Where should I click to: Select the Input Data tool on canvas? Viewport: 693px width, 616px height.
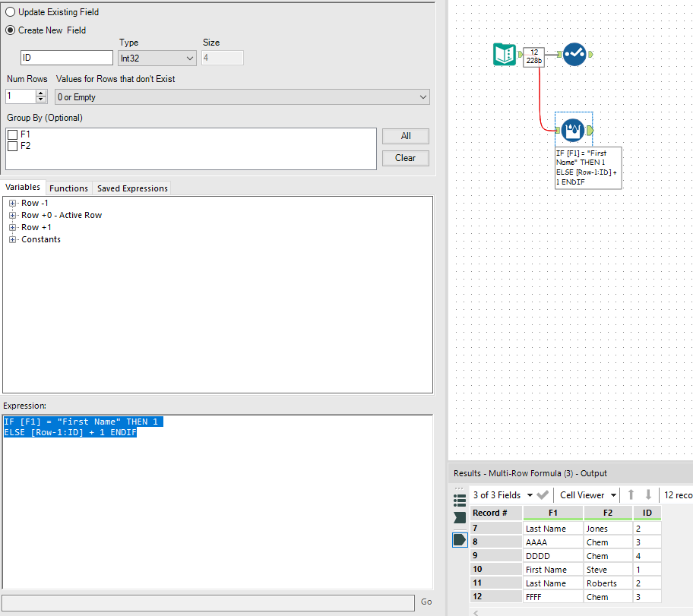click(504, 55)
